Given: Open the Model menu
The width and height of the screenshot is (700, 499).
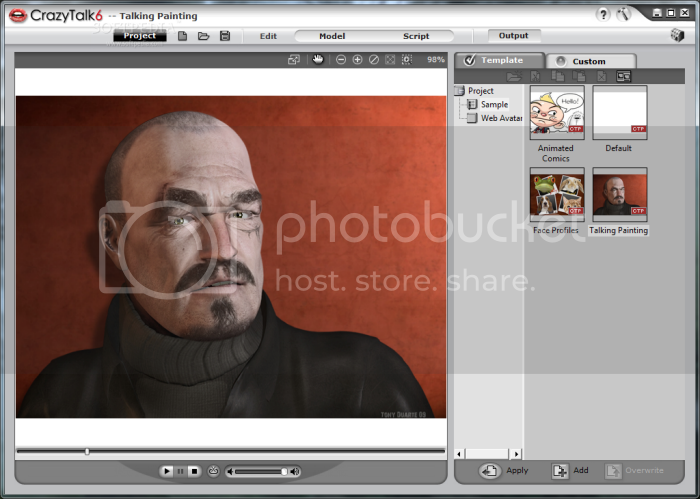Looking at the screenshot, I should [332, 36].
